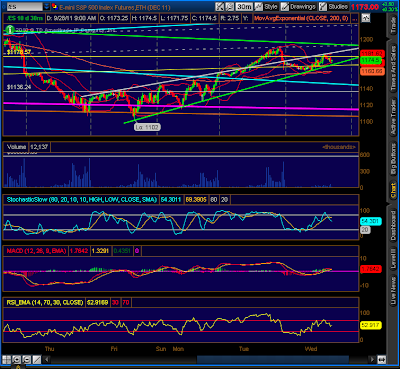Click the expand time axis arrows icon
Image resolution: width=400 pixels, height=369 pixels.
(381, 360)
